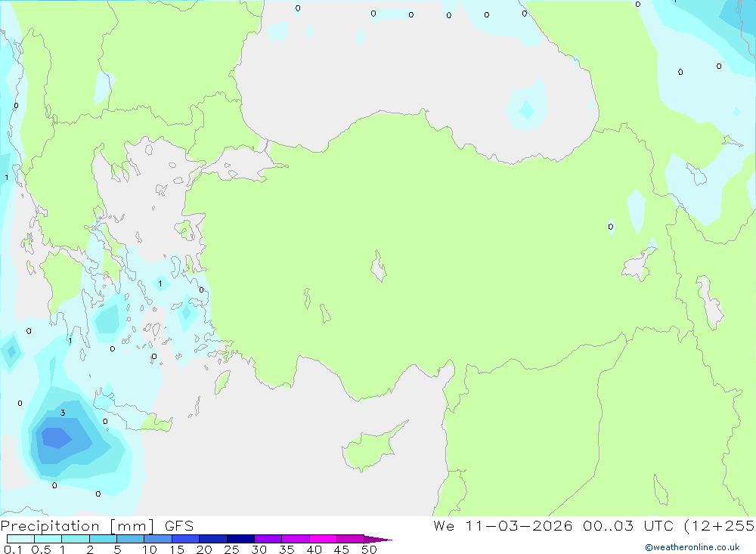Select the 45–50 mm legend swatch

click(x=350, y=539)
